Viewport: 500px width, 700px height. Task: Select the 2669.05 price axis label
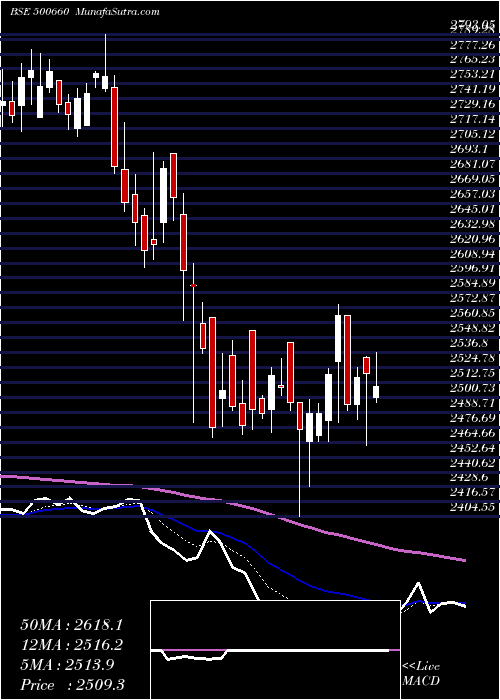click(473, 179)
